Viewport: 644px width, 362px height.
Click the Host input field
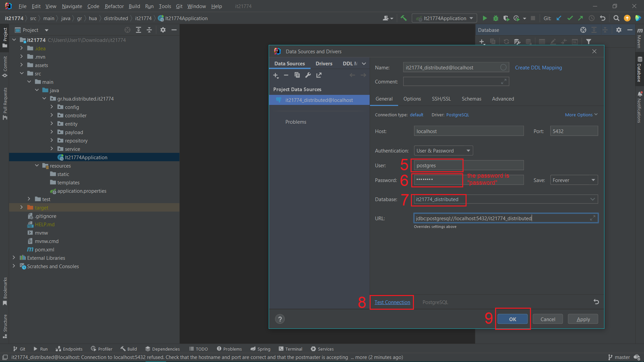pyautogui.click(x=469, y=131)
